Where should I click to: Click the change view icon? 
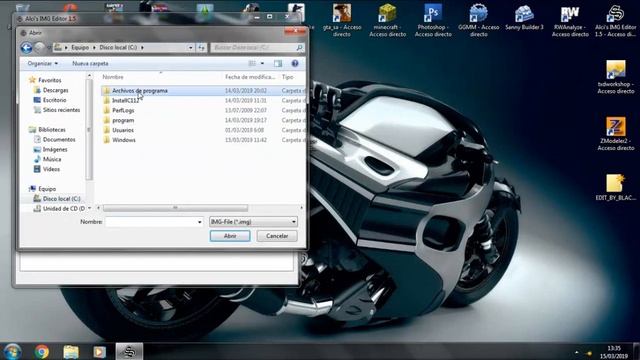252,64
